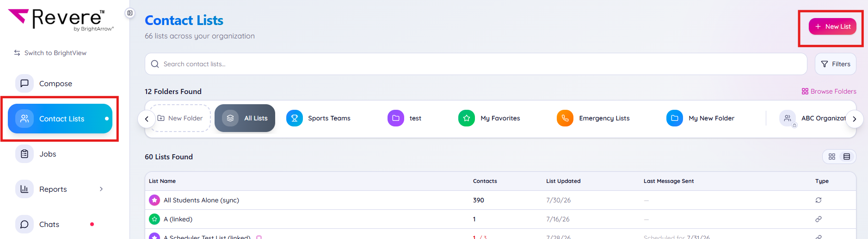The height and width of the screenshot is (239, 868).
Task: Show folders further left with the left arrow
Action: click(x=147, y=119)
